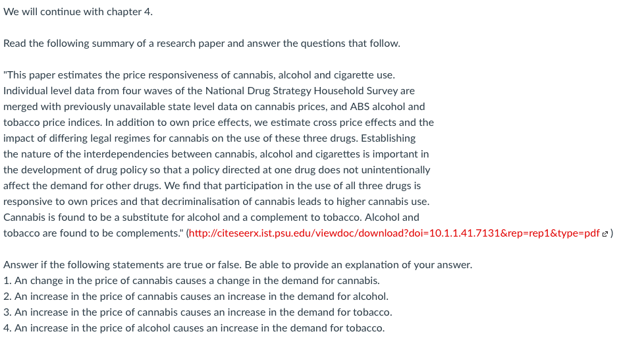This screenshot has height=344, width=644.
Task: Click the line starting 'affect the demand for other drugs'
Action: point(212,186)
